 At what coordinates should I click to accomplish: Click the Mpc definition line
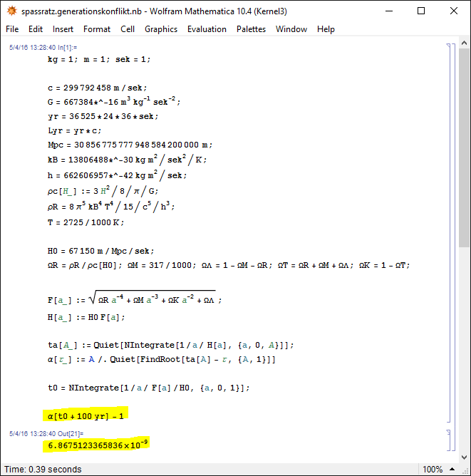point(130,145)
